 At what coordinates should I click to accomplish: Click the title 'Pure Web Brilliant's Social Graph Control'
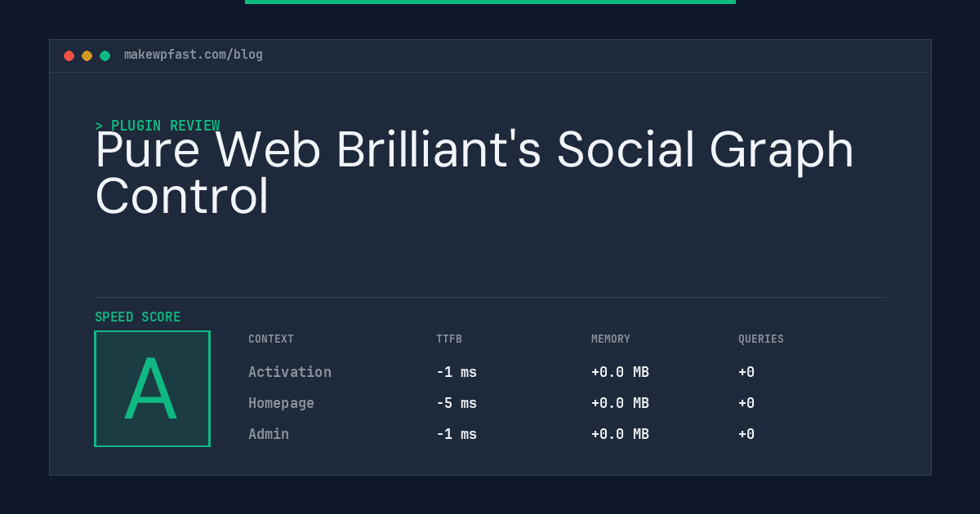click(474, 173)
